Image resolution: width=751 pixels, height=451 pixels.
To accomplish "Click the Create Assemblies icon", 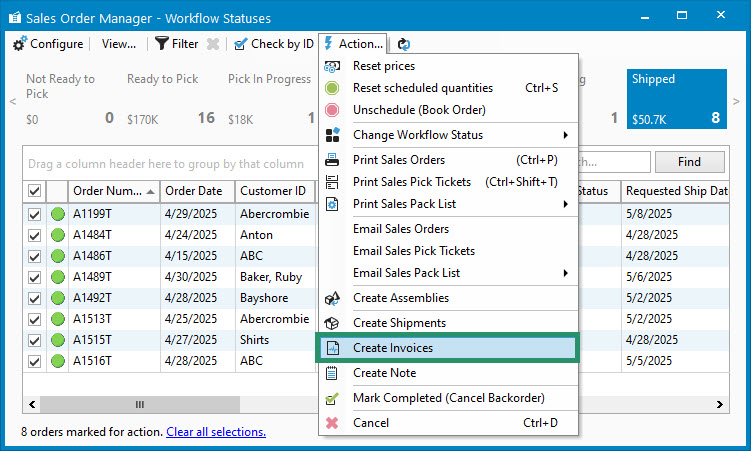I will click(x=332, y=298).
